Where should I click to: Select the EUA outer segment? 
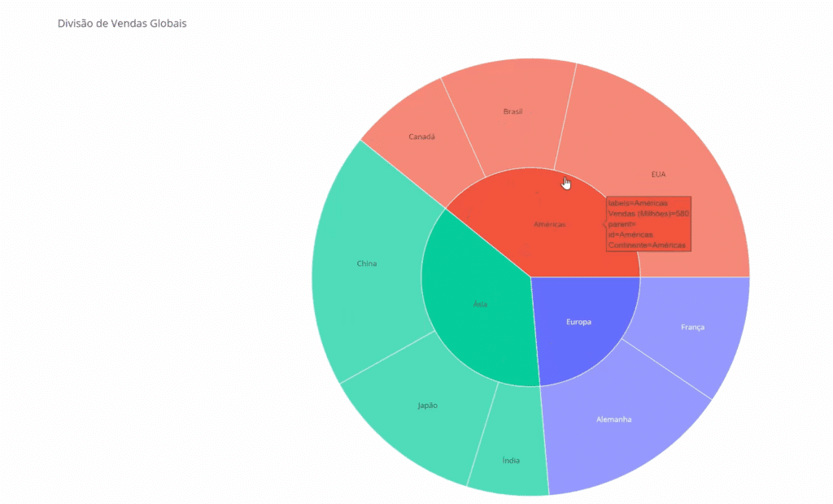pyautogui.click(x=658, y=174)
